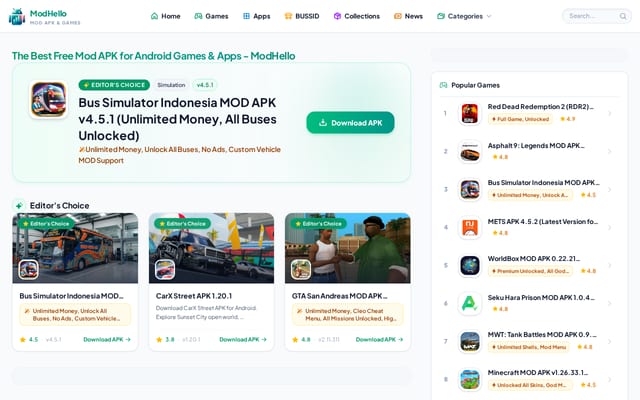Click 'Full Game, Unlocked' tag on RDR2

click(x=520, y=119)
